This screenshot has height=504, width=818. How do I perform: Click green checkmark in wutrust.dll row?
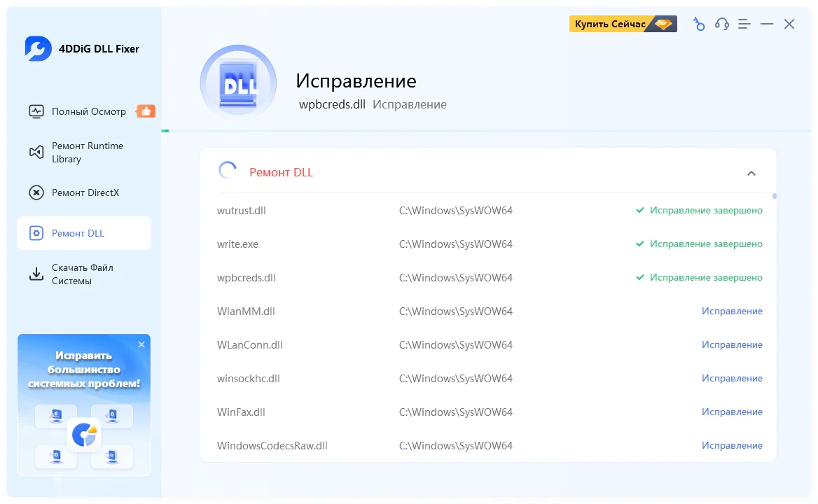pyautogui.click(x=639, y=211)
